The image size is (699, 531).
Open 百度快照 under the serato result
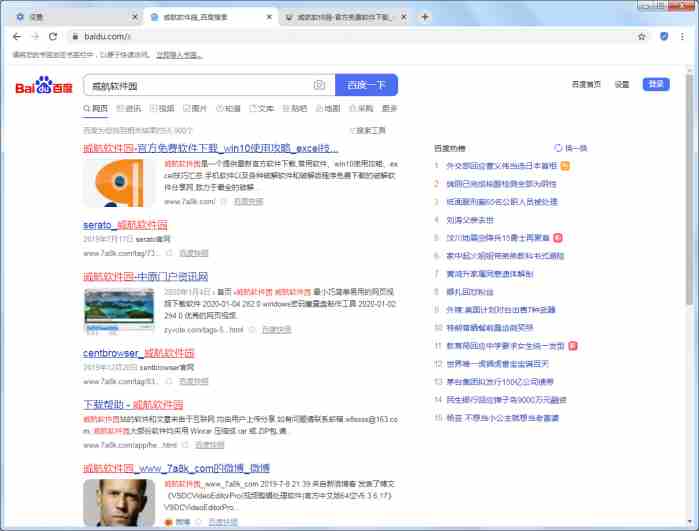pos(193,253)
